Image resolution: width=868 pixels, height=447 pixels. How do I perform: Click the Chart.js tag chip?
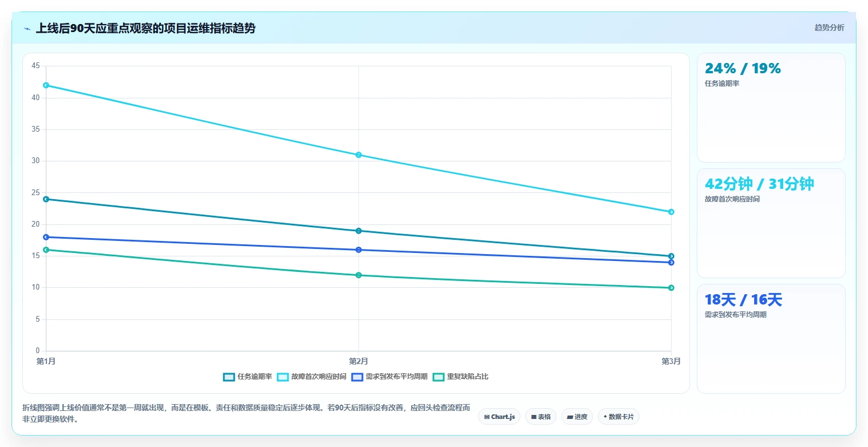point(499,417)
